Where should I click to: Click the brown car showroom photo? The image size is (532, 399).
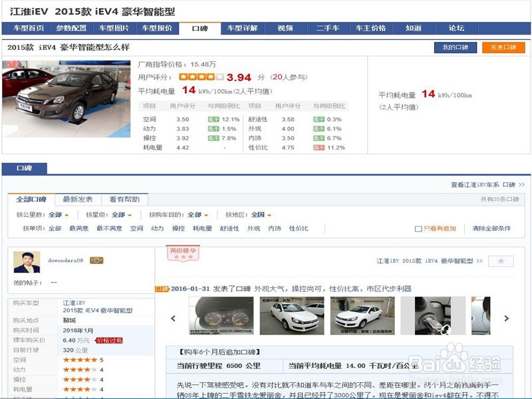coord(66,98)
